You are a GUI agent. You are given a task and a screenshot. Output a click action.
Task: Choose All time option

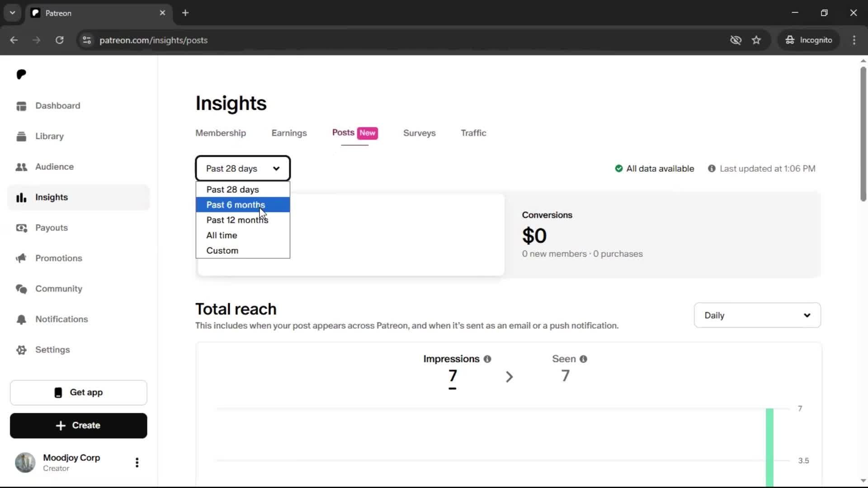(243, 235)
